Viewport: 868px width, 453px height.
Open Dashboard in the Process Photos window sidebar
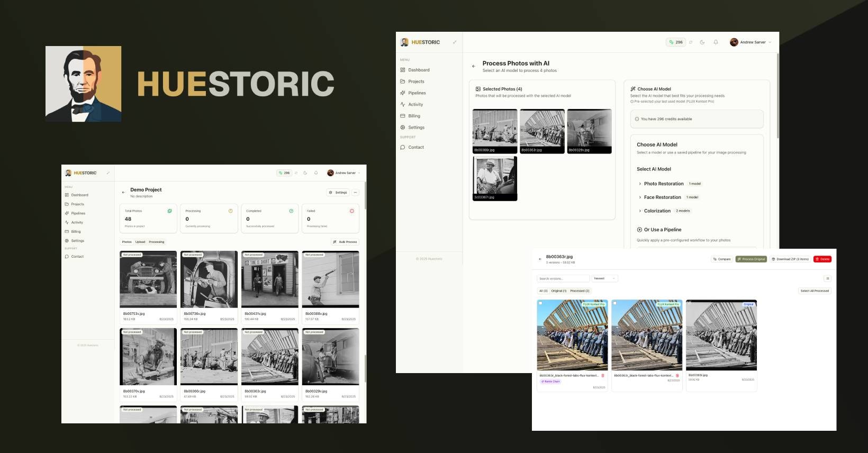[415, 70]
